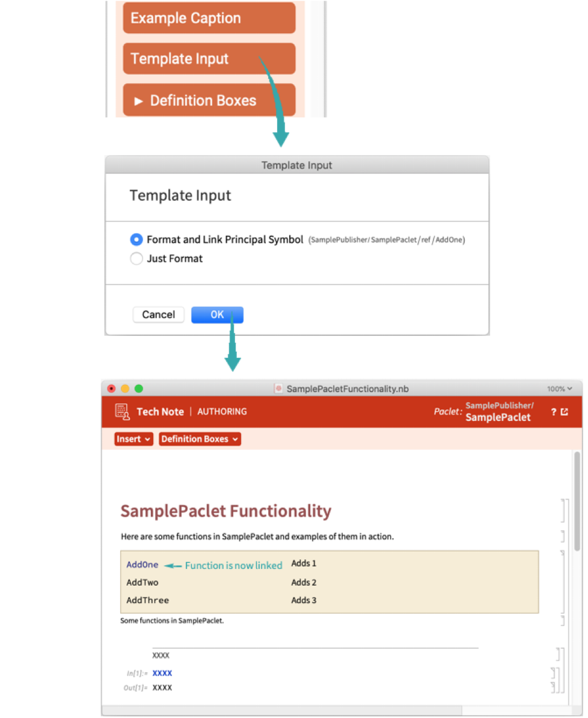Click the notebook file icon in title bar
Screen dimensions: 588x718
[x=278, y=388]
